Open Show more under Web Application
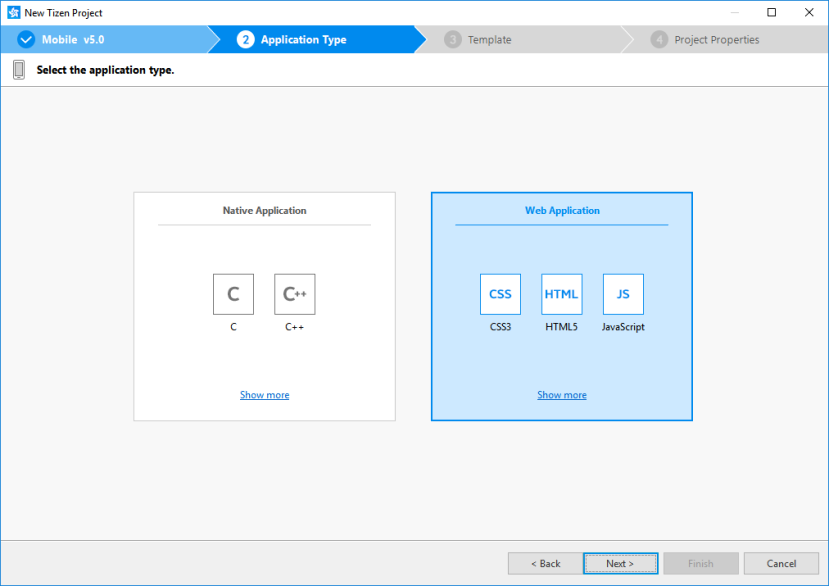829x586 pixels. click(x=561, y=394)
